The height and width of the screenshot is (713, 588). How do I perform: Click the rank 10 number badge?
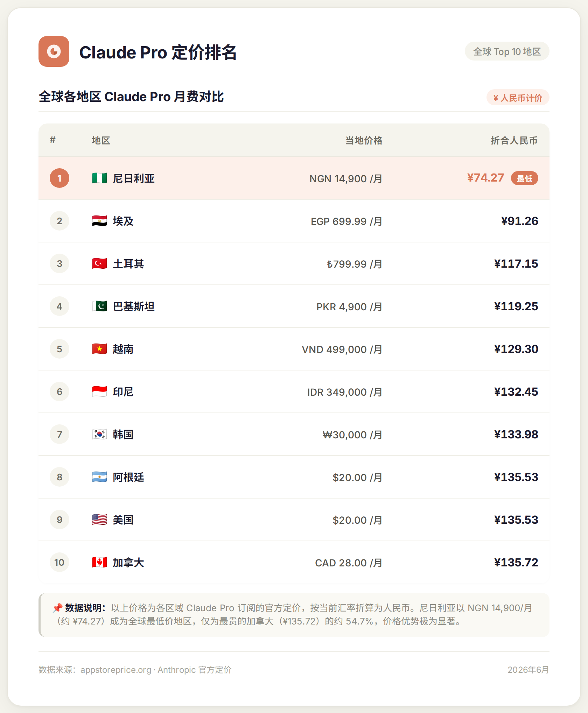(59, 563)
